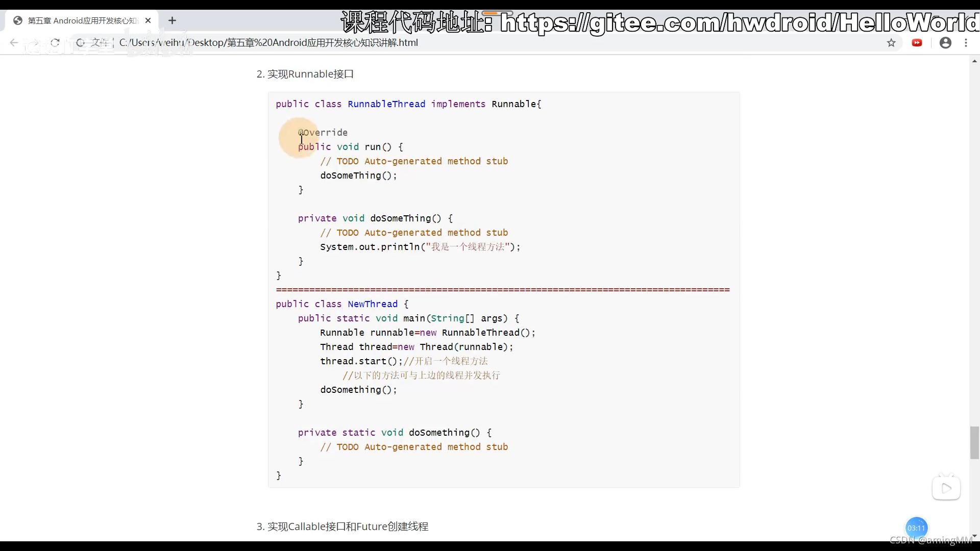The image size is (980, 551).
Task: Click the scrollbar up arrow
Action: click(x=974, y=61)
